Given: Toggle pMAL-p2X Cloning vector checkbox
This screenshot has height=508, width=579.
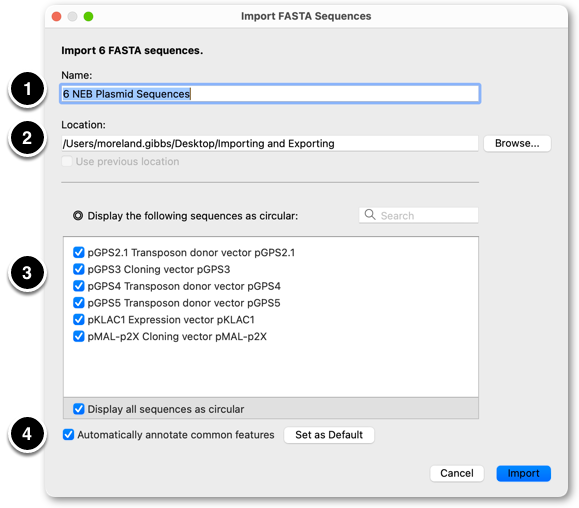Looking at the screenshot, I should [79, 336].
